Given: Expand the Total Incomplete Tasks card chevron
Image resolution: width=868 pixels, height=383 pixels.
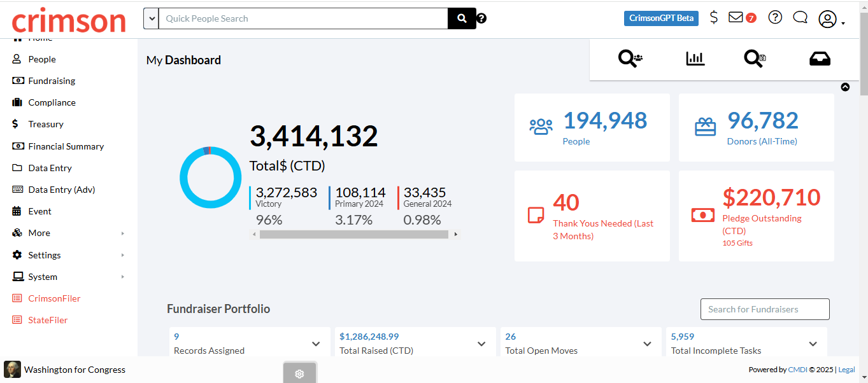Looking at the screenshot, I should 813,344.
